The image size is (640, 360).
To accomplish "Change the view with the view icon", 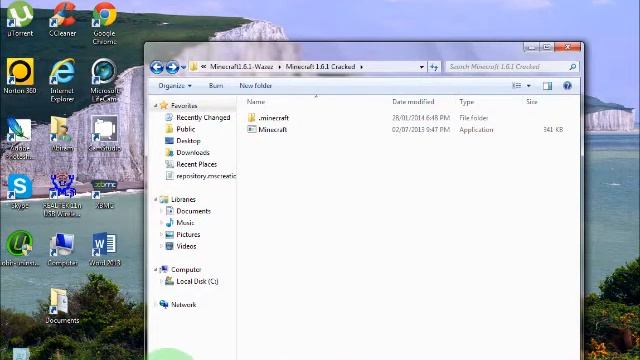I will (517, 86).
